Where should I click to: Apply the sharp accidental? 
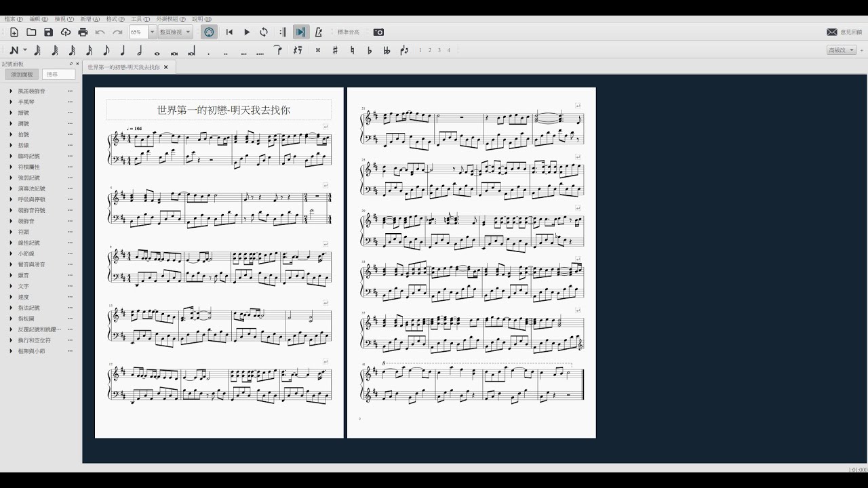(x=335, y=50)
